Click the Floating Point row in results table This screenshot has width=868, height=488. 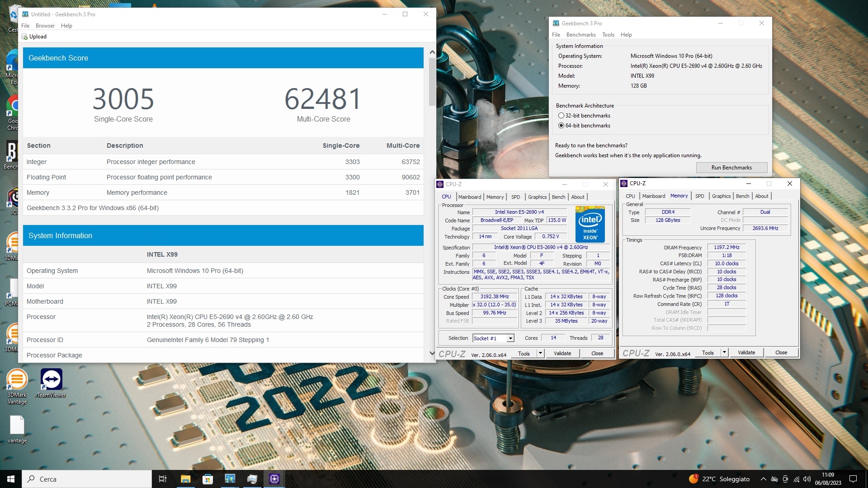coord(223,177)
